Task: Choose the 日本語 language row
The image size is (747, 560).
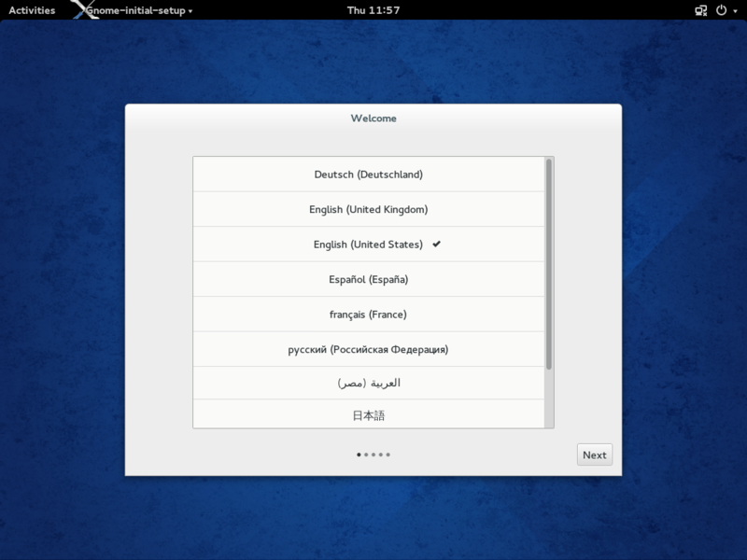Action: point(368,414)
